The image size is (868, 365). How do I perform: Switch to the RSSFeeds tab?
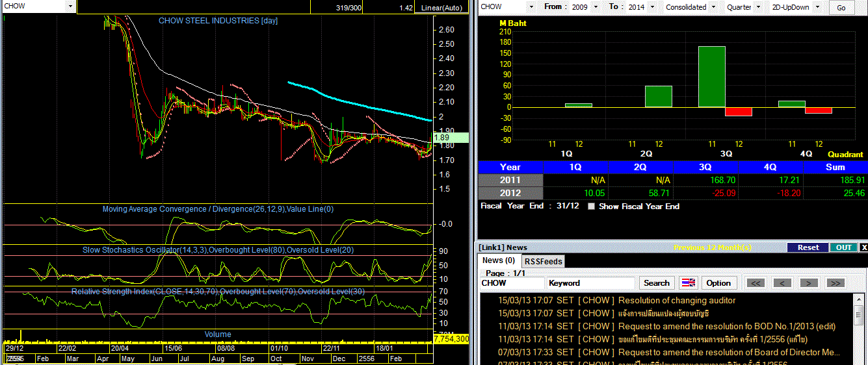point(544,261)
